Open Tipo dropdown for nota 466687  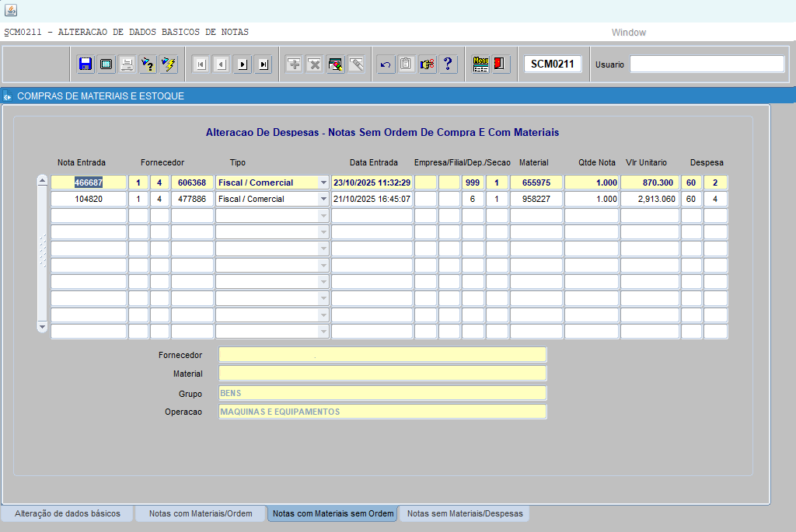click(x=323, y=183)
